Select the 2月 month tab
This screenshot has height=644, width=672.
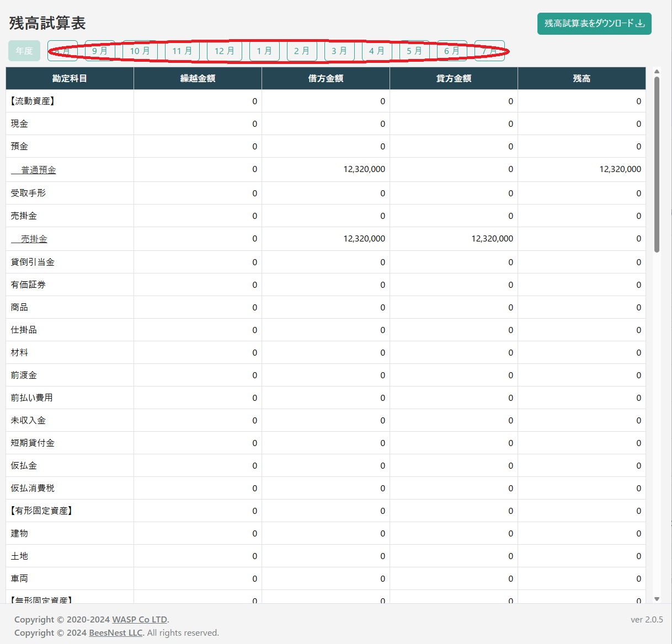pos(302,51)
